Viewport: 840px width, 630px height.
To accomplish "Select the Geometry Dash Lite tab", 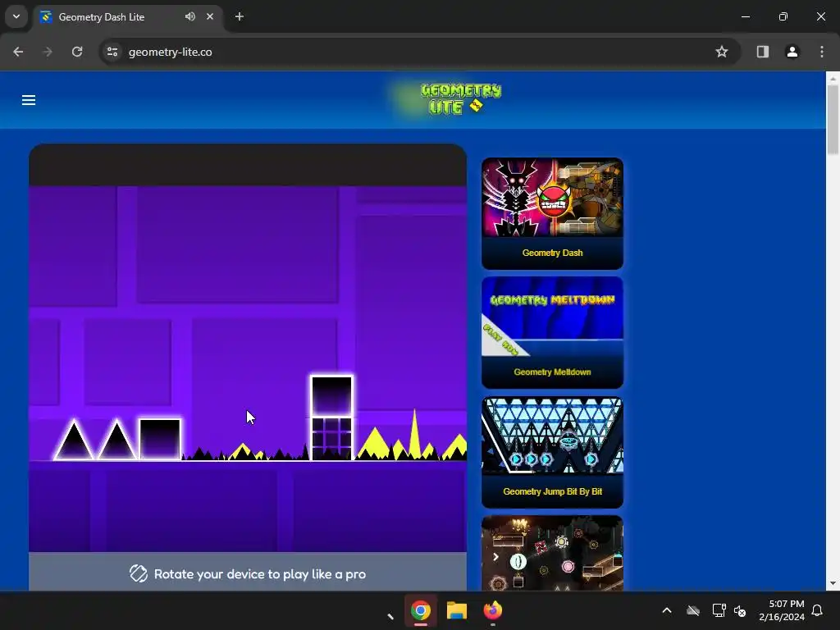I will coord(101,17).
